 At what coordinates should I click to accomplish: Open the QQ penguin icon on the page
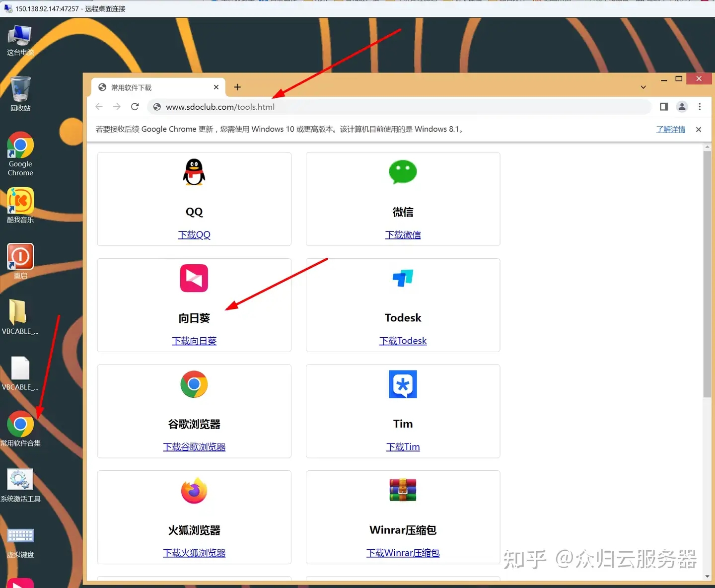(x=194, y=172)
